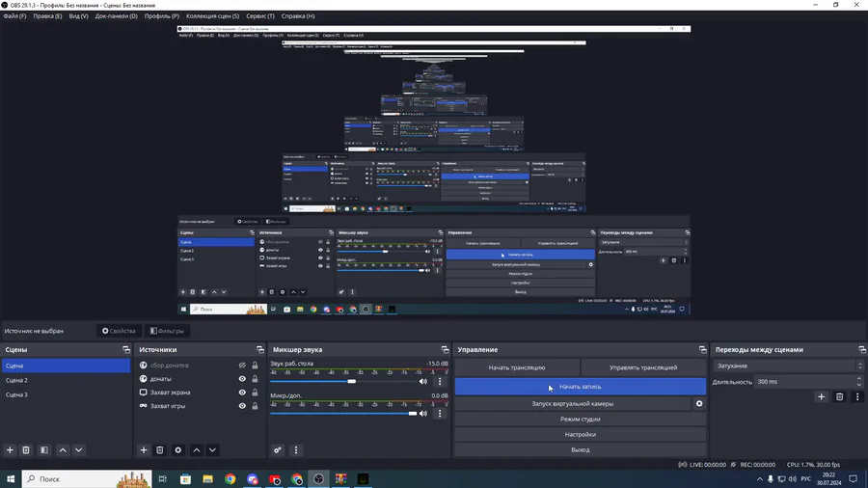Open the Док-панели (D) menu
This screenshot has height=488, width=868.
point(117,16)
